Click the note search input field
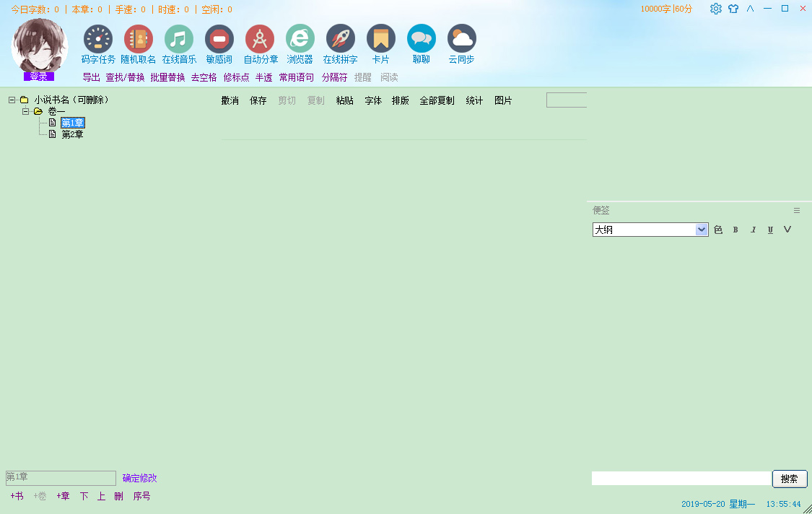 click(681, 478)
